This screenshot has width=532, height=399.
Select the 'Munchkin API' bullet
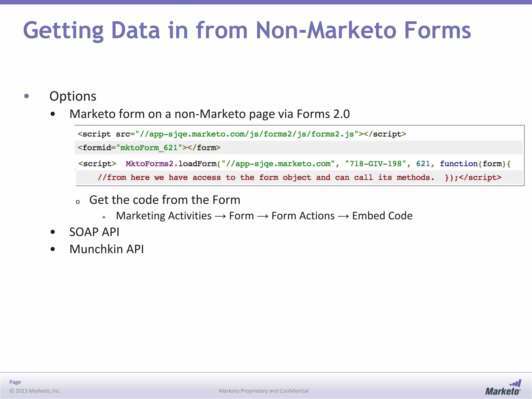(107, 249)
